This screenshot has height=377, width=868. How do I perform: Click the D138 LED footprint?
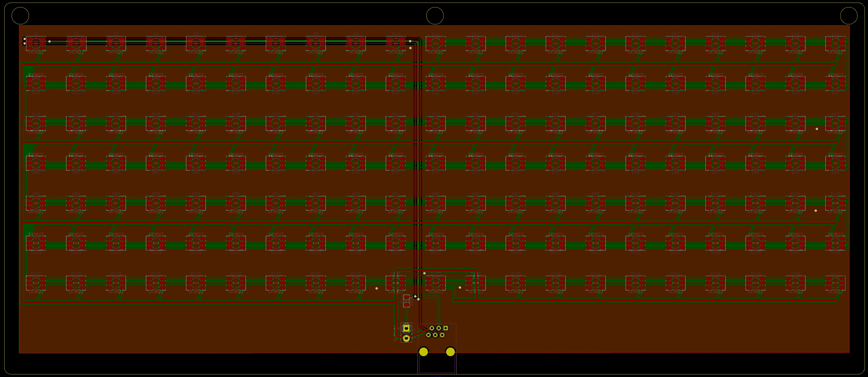click(x=475, y=283)
